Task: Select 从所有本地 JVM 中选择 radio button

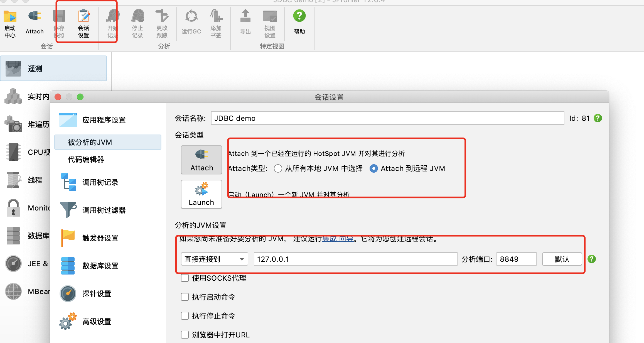Action: pos(276,169)
